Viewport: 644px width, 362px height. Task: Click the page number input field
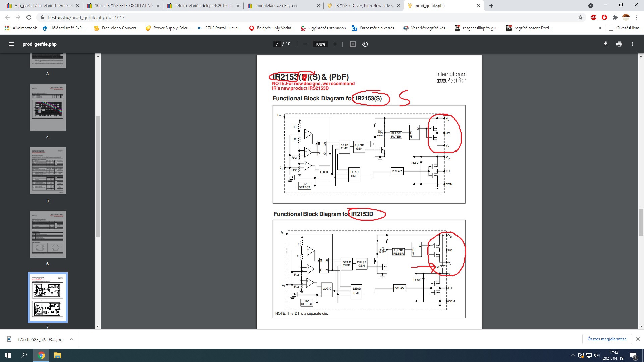[x=277, y=44]
